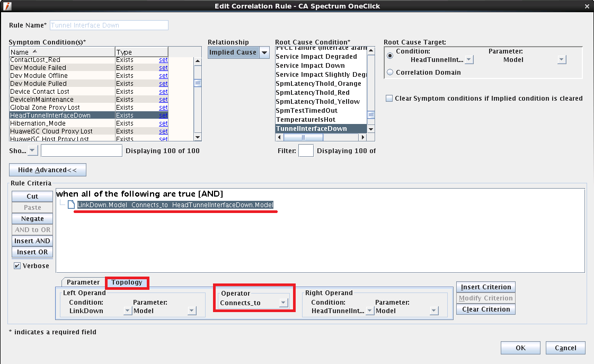Click the set link for HeadTunnelInterfaceDown
Image resolution: width=594 pixels, height=364 pixels.
click(x=163, y=115)
